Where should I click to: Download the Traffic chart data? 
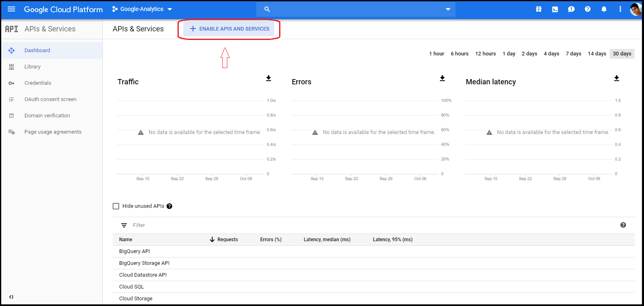coord(269,78)
